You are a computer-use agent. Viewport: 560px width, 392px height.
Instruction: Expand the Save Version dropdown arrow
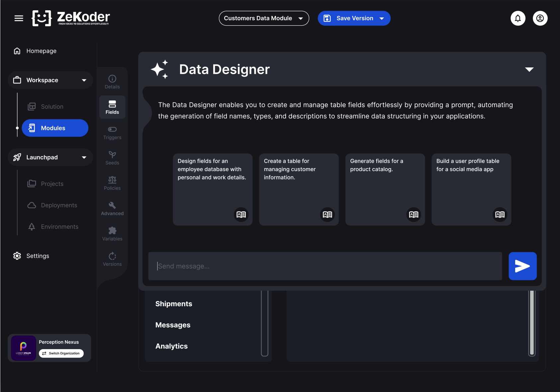[x=382, y=19]
